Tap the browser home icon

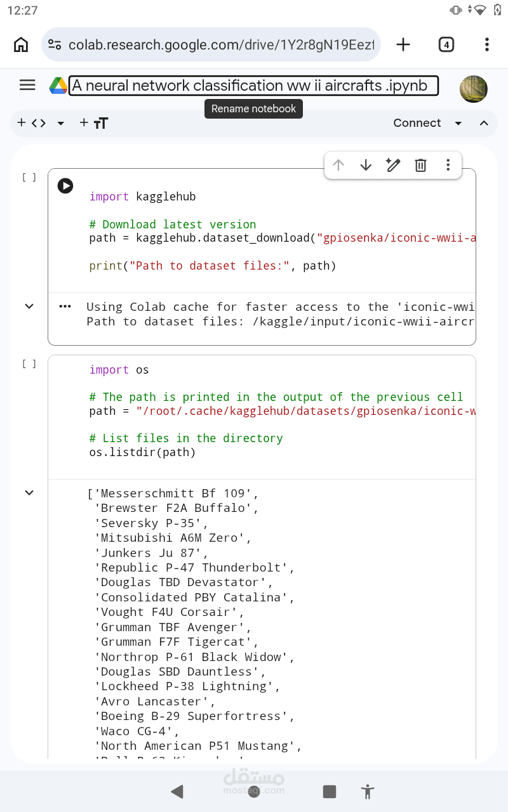click(x=21, y=44)
